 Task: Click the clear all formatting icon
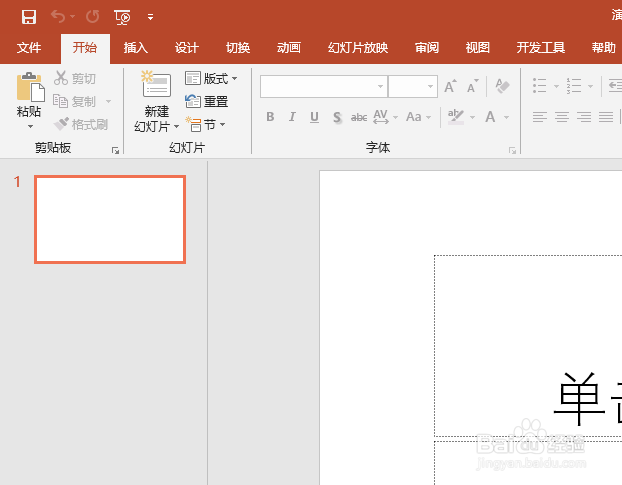(503, 86)
